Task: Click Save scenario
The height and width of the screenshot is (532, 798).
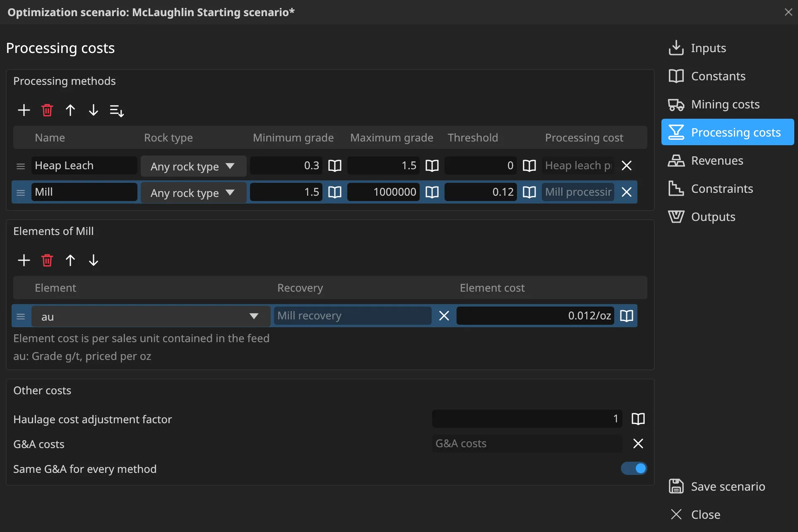Action: point(728,486)
